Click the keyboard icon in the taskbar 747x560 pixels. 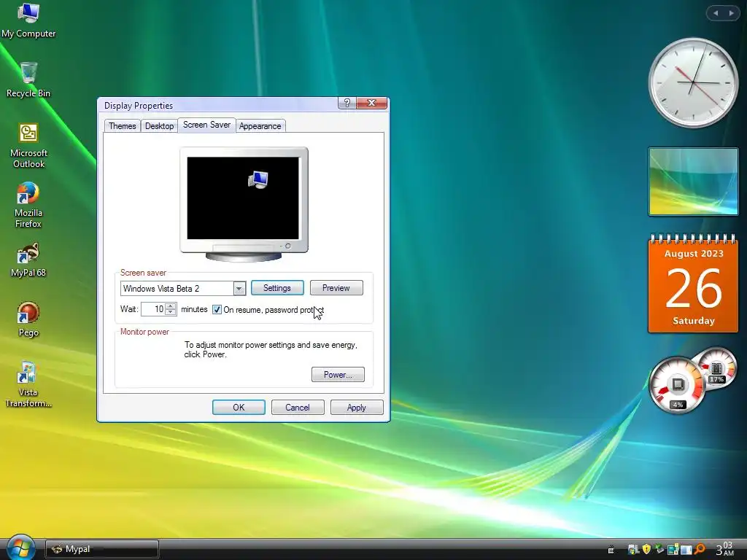coord(611,550)
